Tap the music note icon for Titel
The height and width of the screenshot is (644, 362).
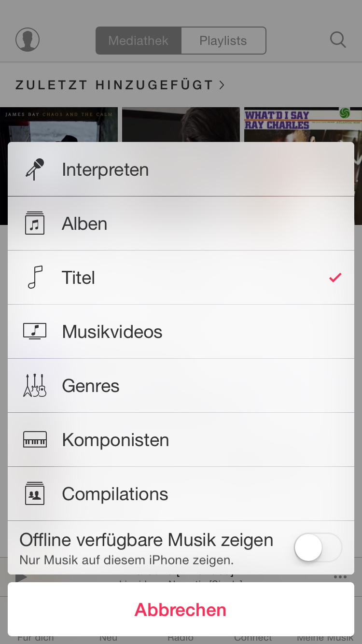[x=35, y=278]
